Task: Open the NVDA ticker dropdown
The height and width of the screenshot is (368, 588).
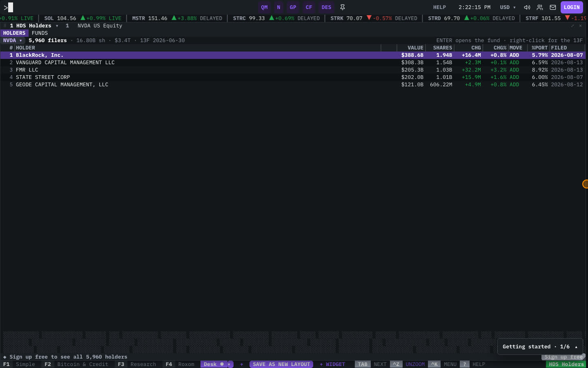Action: [x=12, y=40]
